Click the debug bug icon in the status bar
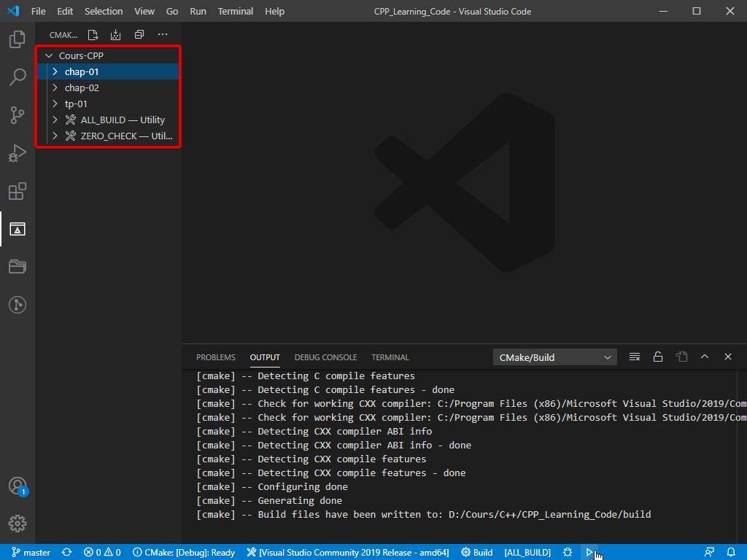 [x=568, y=553]
